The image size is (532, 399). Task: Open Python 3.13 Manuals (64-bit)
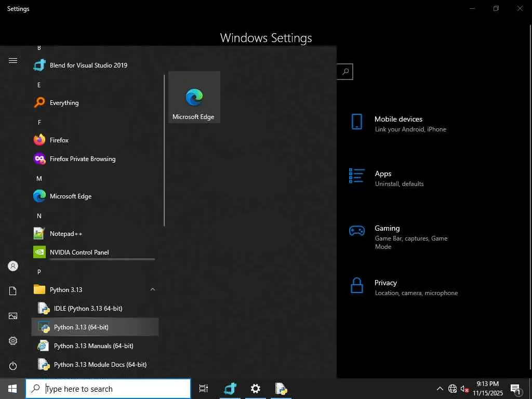pos(95,345)
